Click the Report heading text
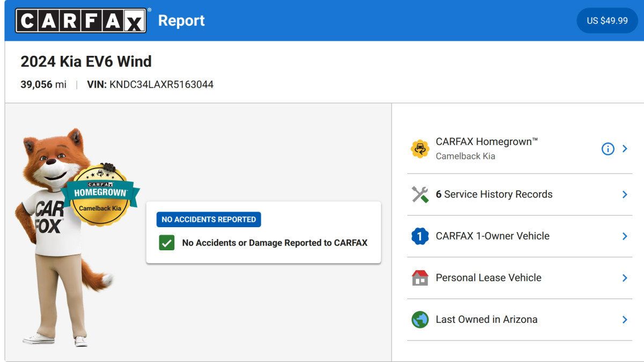Image resolution: width=644 pixels, height=362 pixels. click(181, 20)
